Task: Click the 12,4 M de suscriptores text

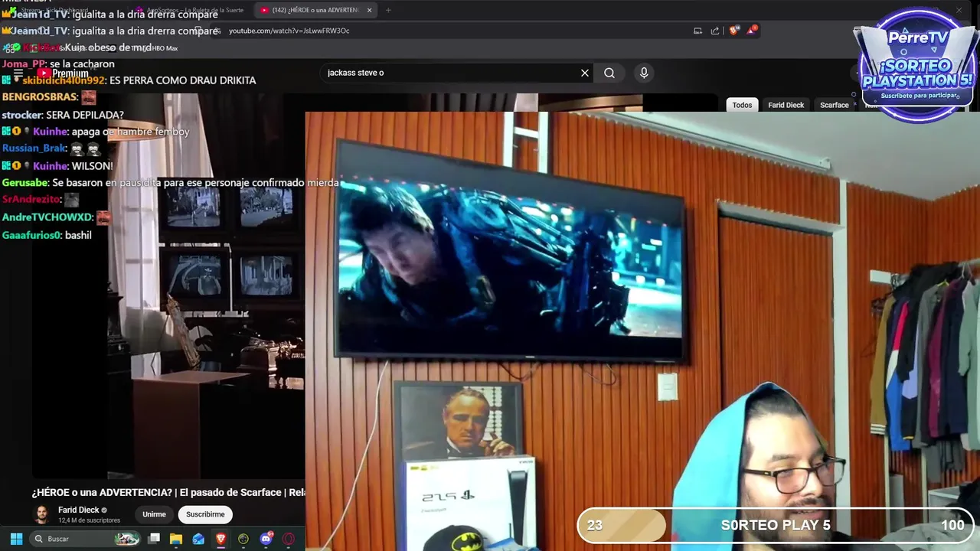Action: point(89,520)
